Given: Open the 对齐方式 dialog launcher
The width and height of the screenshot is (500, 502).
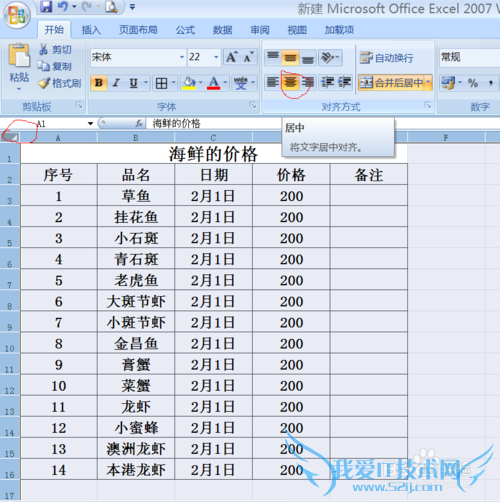Looking at the screenshot, I should (x=428, y=105).
